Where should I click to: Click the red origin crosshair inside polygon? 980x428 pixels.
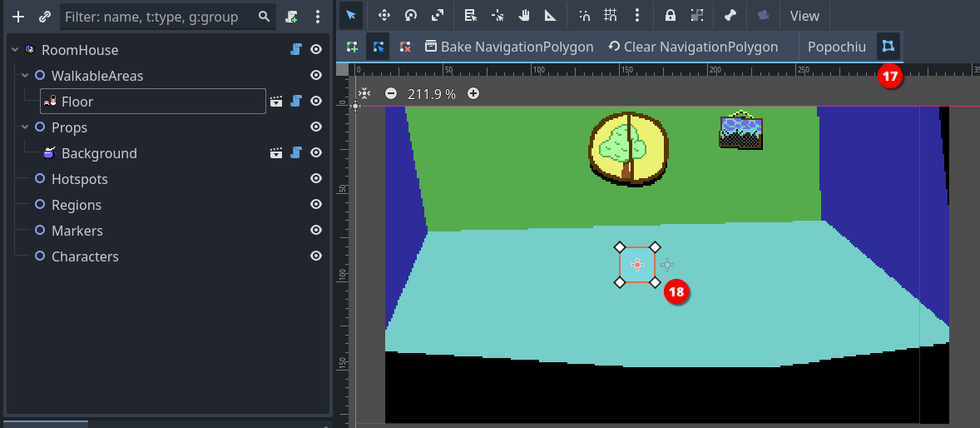tap(637, 266)
